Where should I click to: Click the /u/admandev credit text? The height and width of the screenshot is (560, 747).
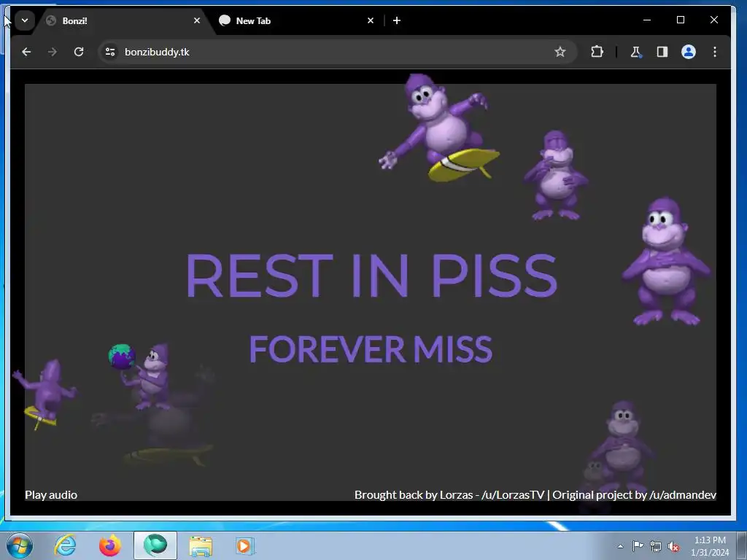click(x=683, y=495)
